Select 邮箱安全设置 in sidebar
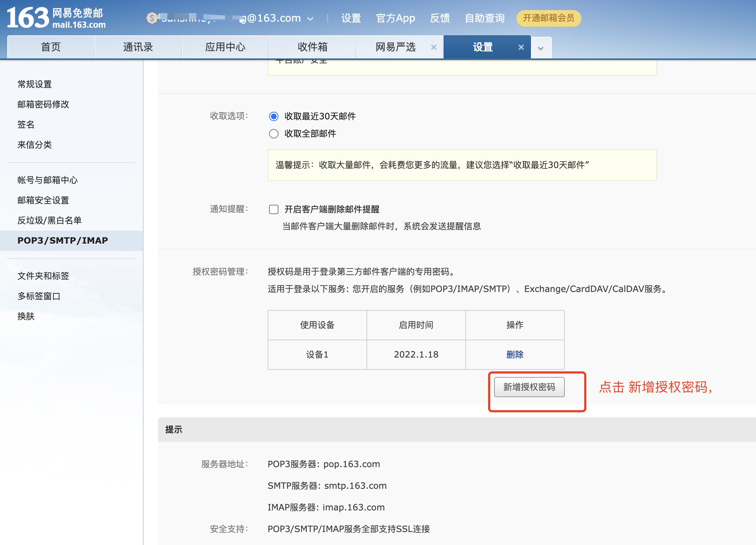 click(x=43, y=200)
